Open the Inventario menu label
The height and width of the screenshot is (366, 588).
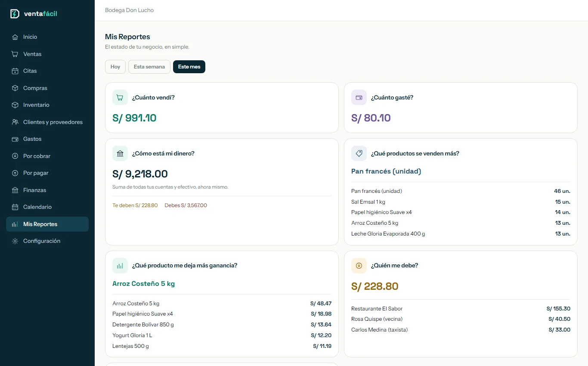(x=36, y=105)
